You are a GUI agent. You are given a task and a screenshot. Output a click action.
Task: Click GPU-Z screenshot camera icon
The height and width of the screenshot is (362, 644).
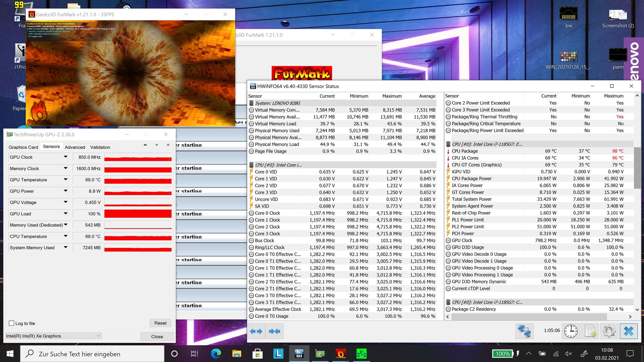(145, 145)
